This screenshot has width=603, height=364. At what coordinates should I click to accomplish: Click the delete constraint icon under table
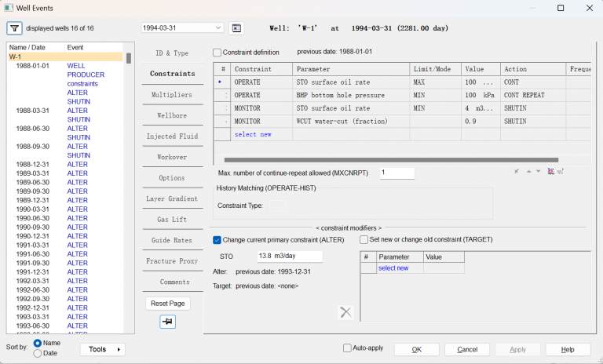pyautogui.click(x=517, y=171)
